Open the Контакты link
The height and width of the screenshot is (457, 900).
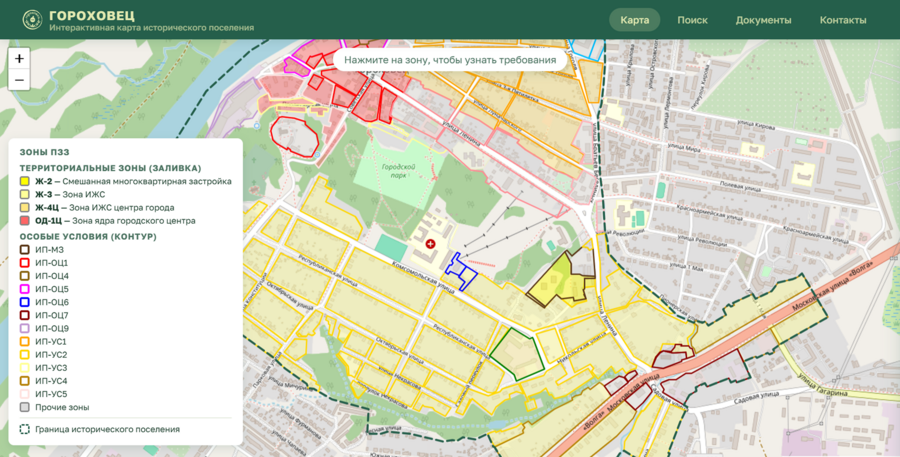click(x=843, y=20)
